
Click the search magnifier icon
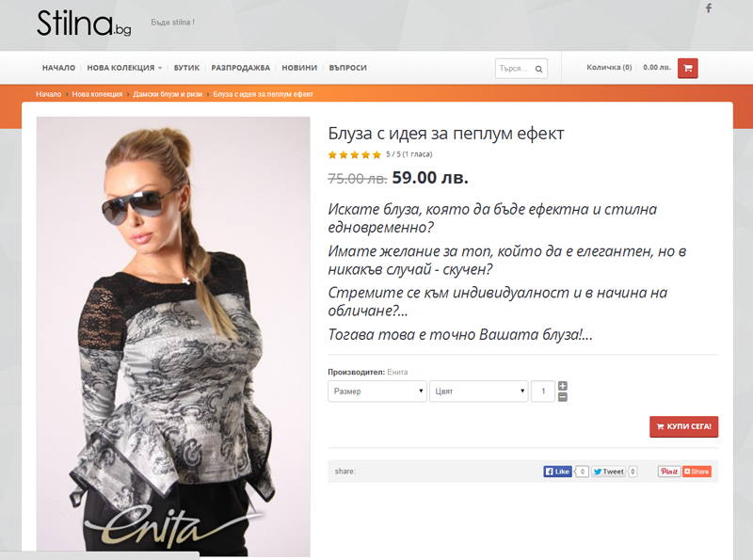pyautogui.click(x=538, y=69)
